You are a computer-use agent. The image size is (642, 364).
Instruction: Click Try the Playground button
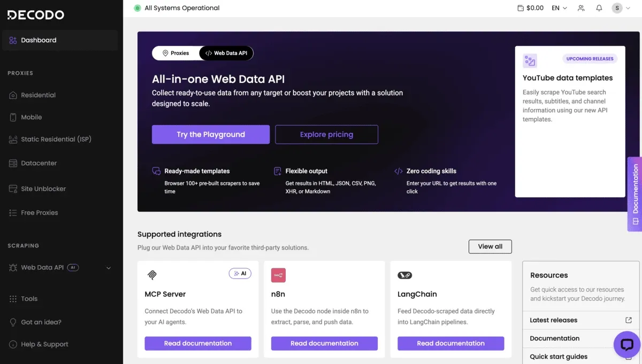pyautogui.click(x=211, y=135)
